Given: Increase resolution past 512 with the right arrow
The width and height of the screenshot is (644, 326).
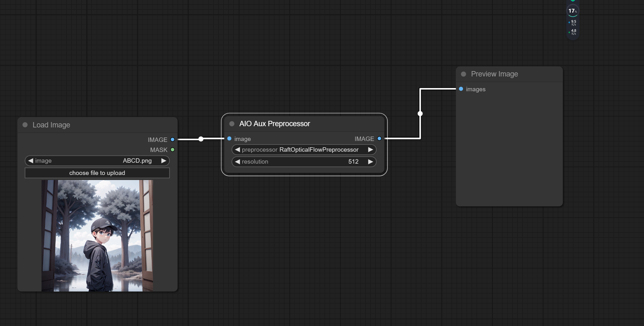Looking at the screenshot, I should [x=370, y=161].
